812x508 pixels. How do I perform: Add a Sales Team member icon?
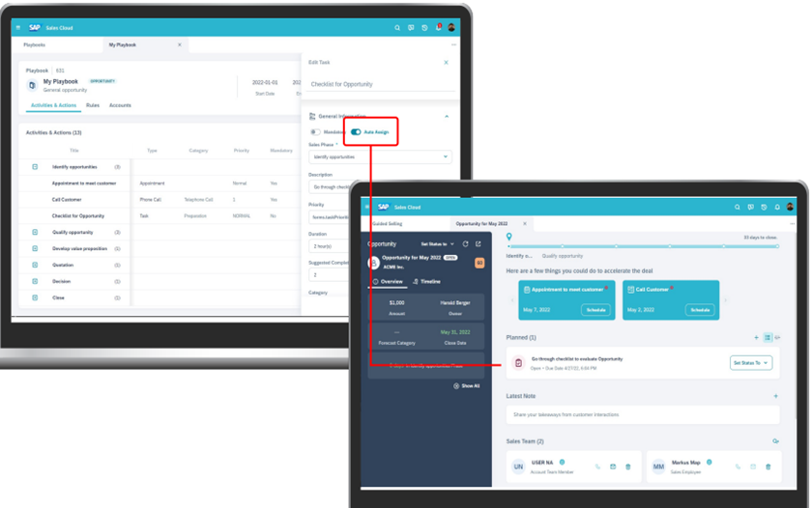tap(775, 441)
